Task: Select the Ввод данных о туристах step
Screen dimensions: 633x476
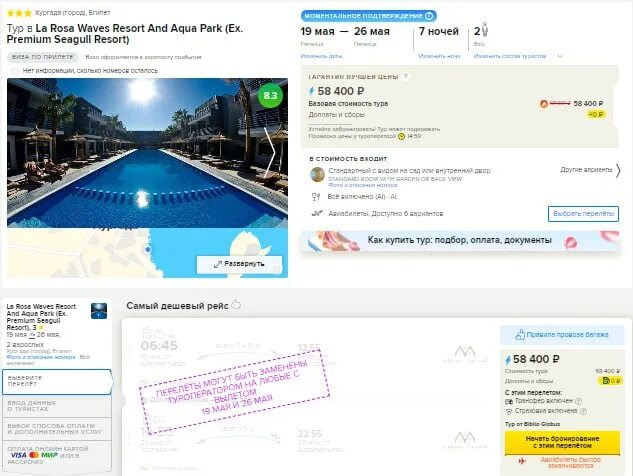Action: click(x=57, y=406)
